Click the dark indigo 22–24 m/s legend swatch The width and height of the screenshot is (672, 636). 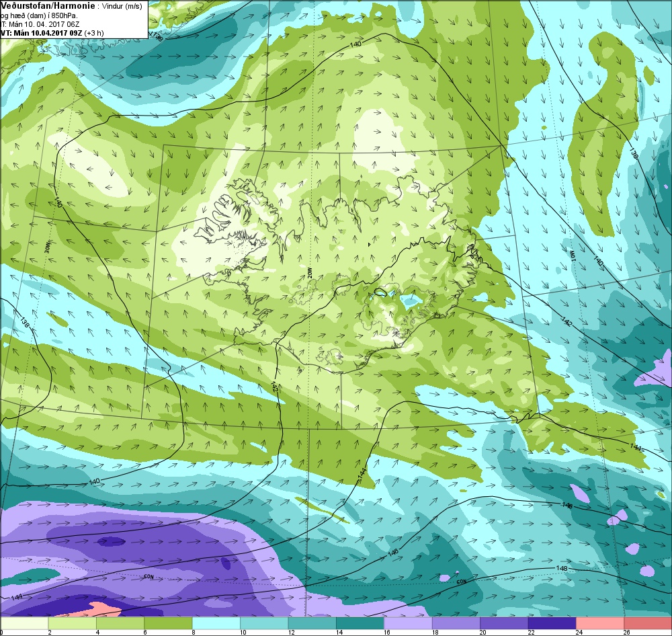[x=552, y=623]
